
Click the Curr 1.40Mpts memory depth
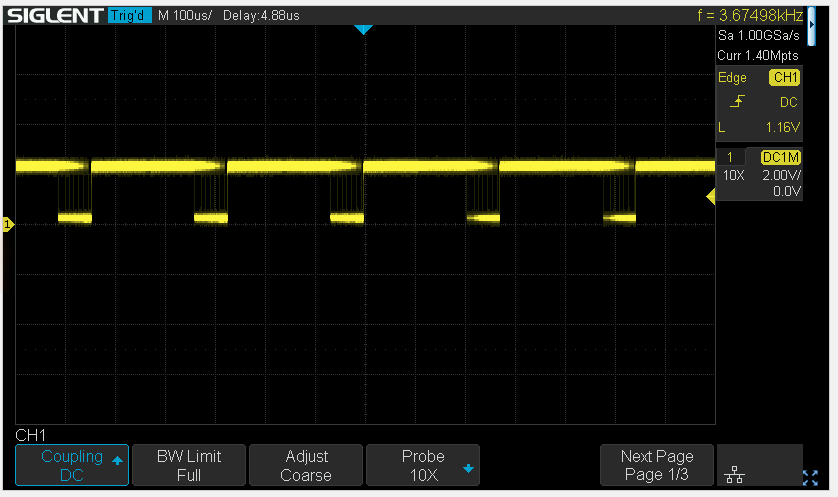click(758, 56)
